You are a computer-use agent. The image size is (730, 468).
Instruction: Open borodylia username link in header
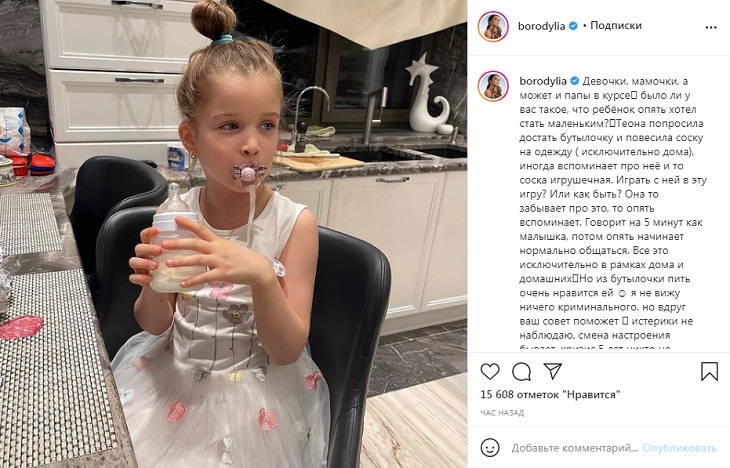pos(541,26)
